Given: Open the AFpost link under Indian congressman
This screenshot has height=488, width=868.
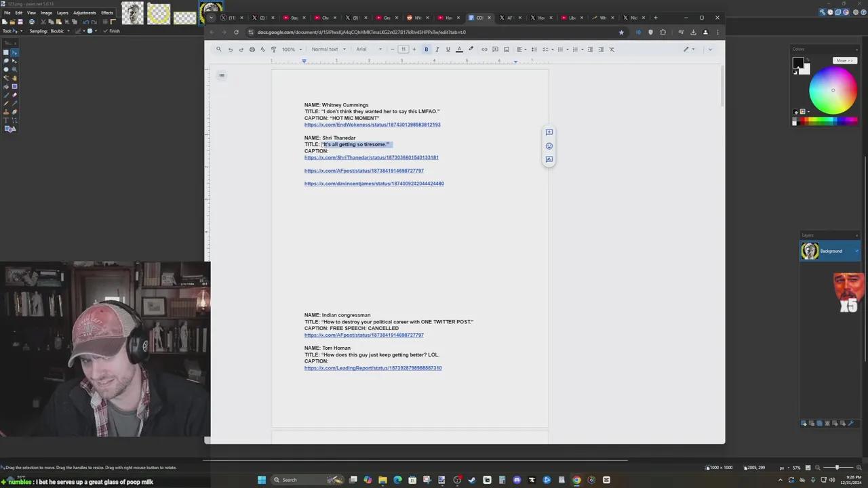Looking at the screenshot, I should click(364, 335).
